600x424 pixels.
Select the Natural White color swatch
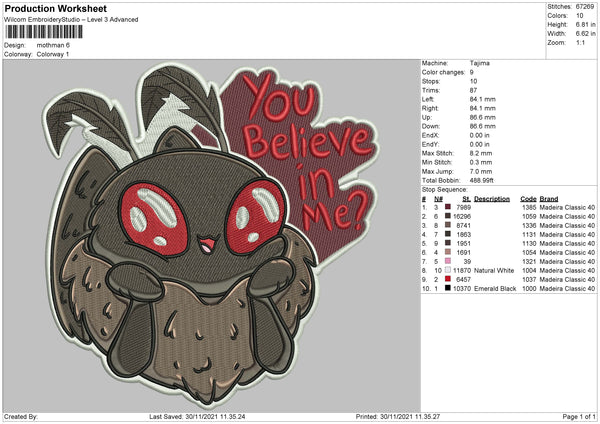(448, 270)
